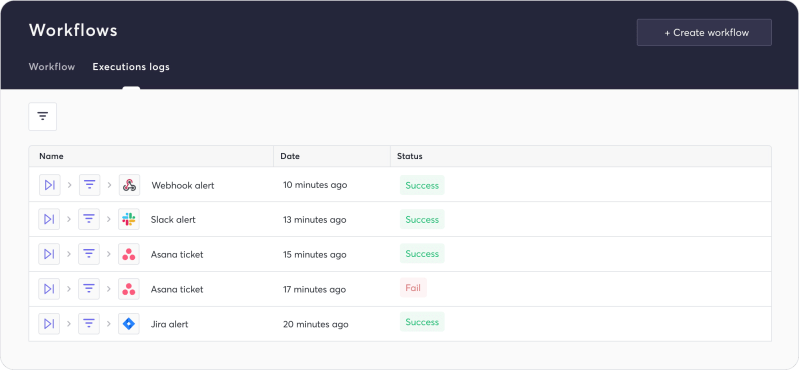Click the filter step icon in Jira alert row
799x370 pixels.
[89, 324]
